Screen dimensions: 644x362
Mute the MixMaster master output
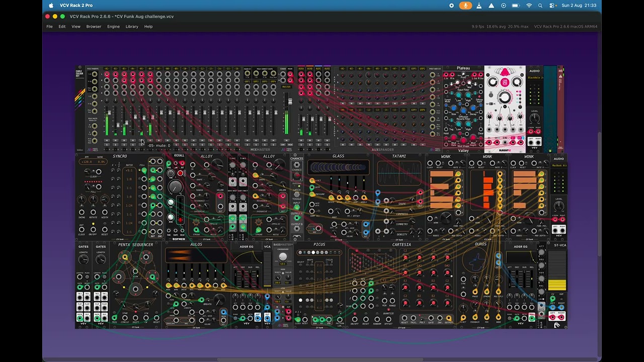(x=286, y=140)
